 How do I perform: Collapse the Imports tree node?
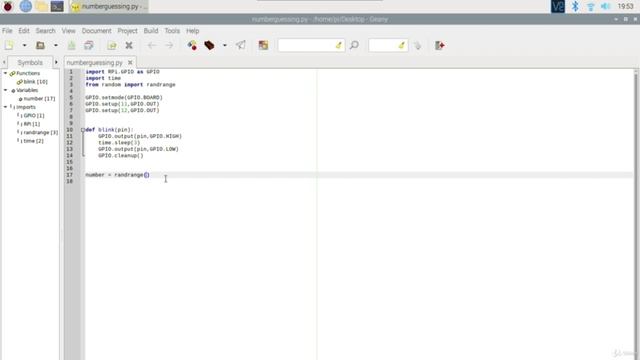[x=6, y=107]
